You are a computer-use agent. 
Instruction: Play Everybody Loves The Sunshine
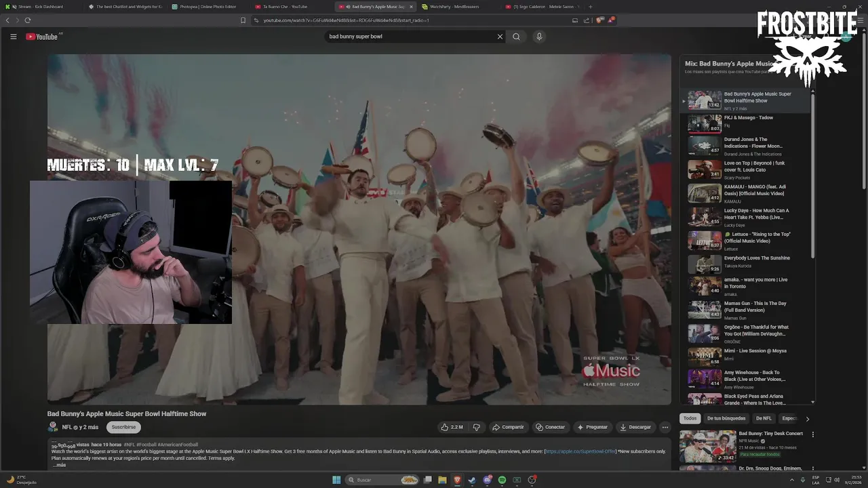(746, 264)
